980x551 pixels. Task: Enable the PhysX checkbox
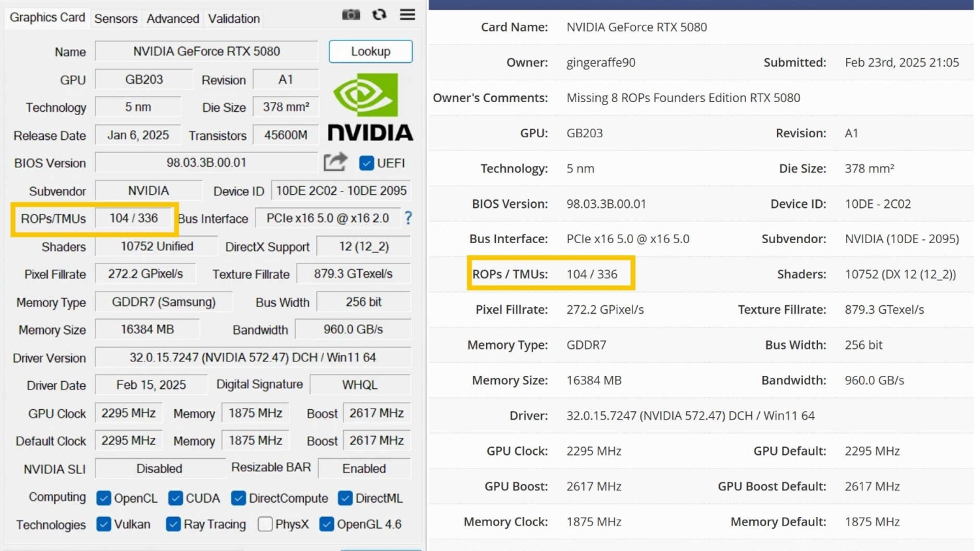click(265, 524)
